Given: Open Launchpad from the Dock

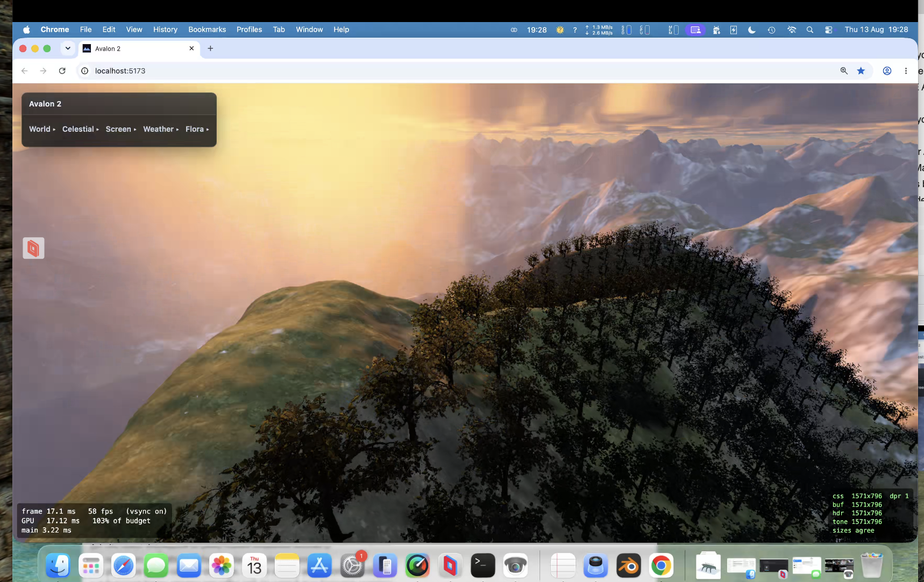Looking at the screenshot, I should (x=91, y=566).
